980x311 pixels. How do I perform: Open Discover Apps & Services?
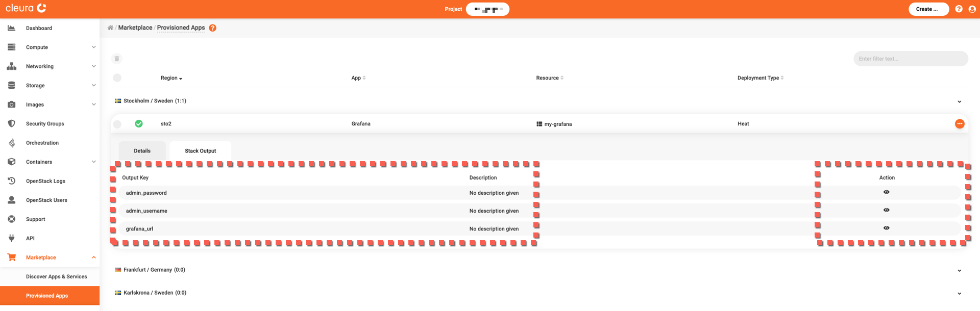pos(56,277)
